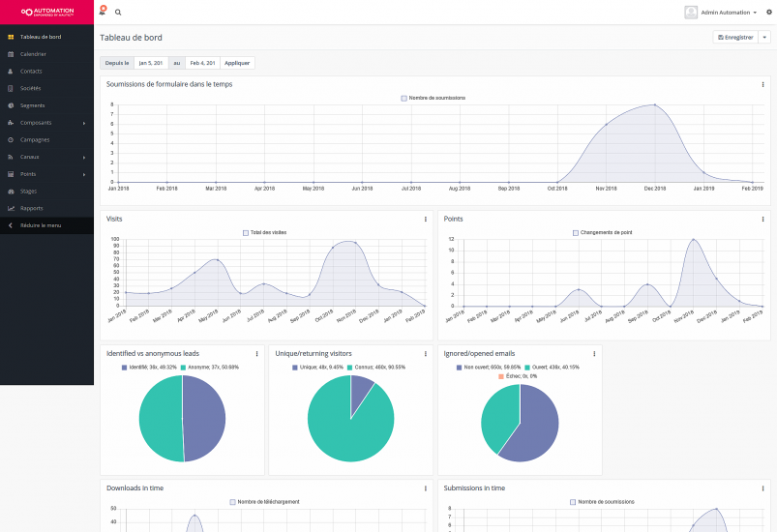777x532 pixels.
Task: Toggle Total des visites legend series
Action: pos(264,232)
